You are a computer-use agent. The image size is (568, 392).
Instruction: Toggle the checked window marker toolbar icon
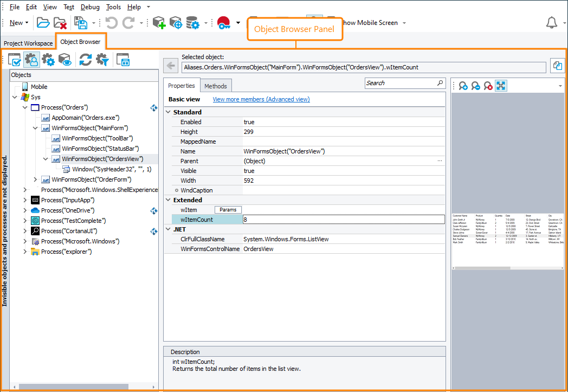point(15,60)
